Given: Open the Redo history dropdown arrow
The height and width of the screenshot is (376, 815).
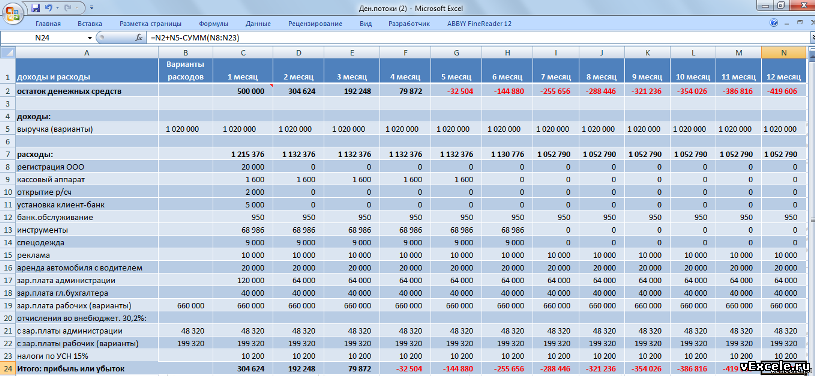Looking at the screenshot, I should point(77,8).
